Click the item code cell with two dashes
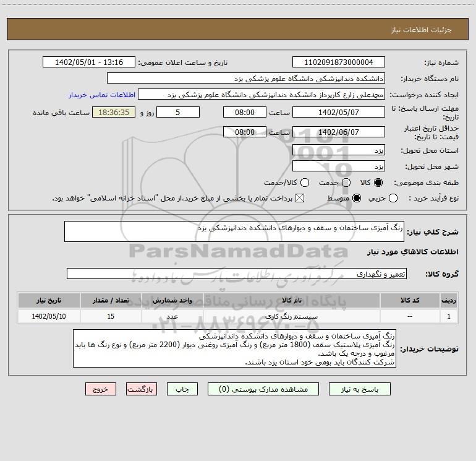The height and width of the screenshot is (461, 476). 410,316
